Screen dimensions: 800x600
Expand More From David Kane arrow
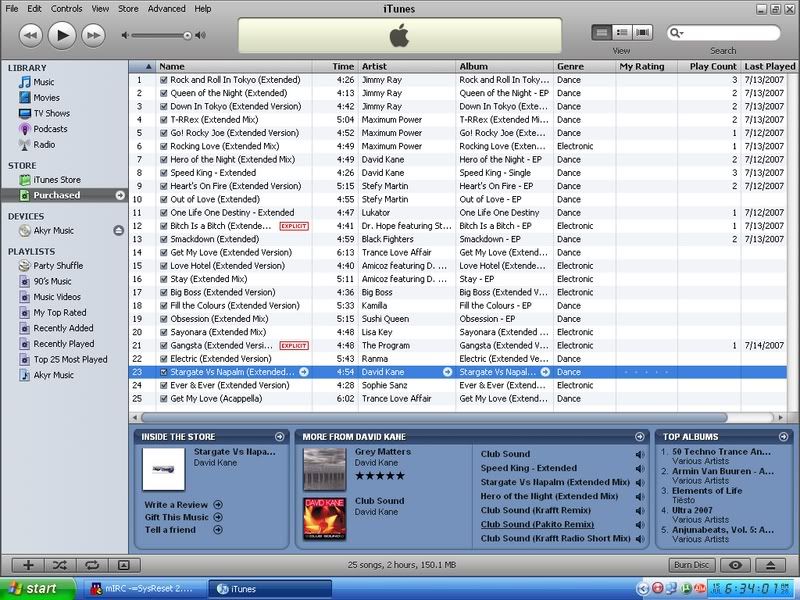coord(639,437)
